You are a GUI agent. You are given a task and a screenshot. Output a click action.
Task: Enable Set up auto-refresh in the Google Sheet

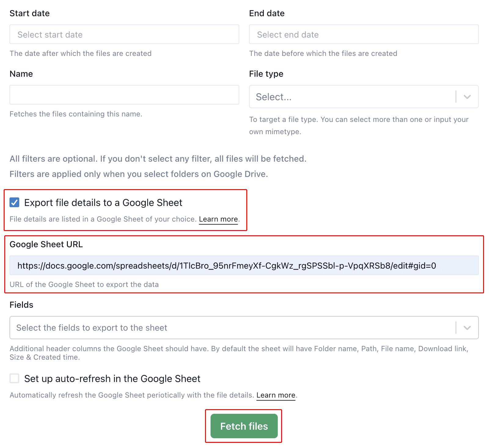tap(14, 378)
